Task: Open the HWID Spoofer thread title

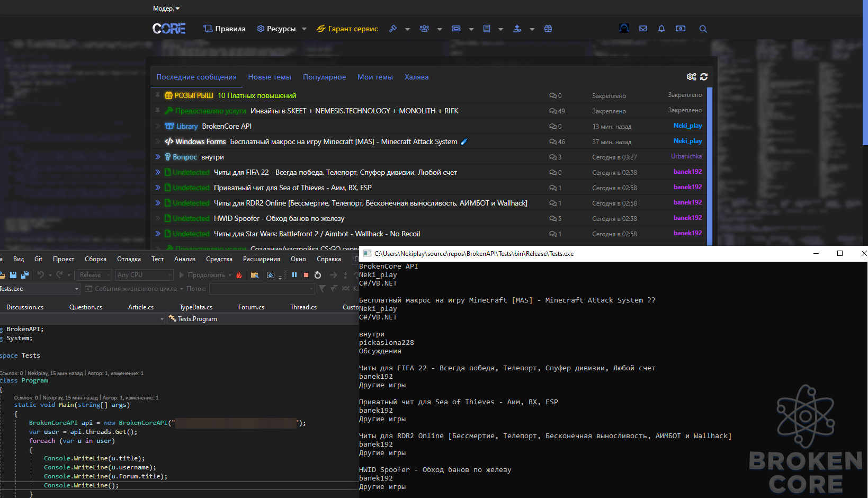Action: pyautogui.click(x=279, y=218)
